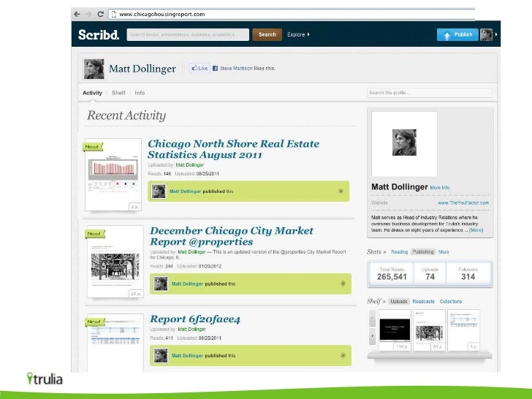Expand the bio with the (More) link
The height and width of the screenshot is (399, 532).
point(476,230)
